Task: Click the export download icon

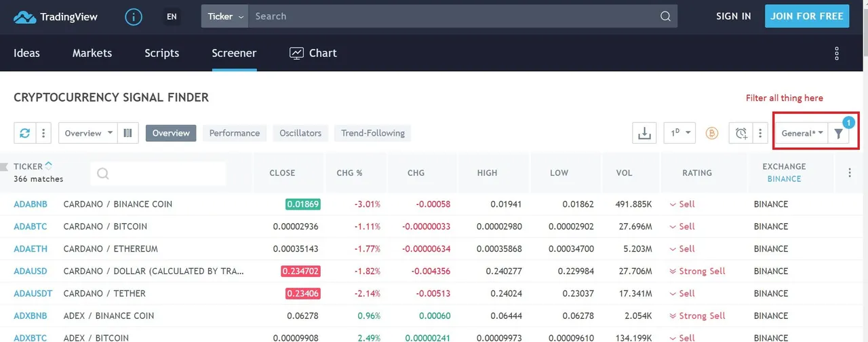Action: tap(644, 133)
